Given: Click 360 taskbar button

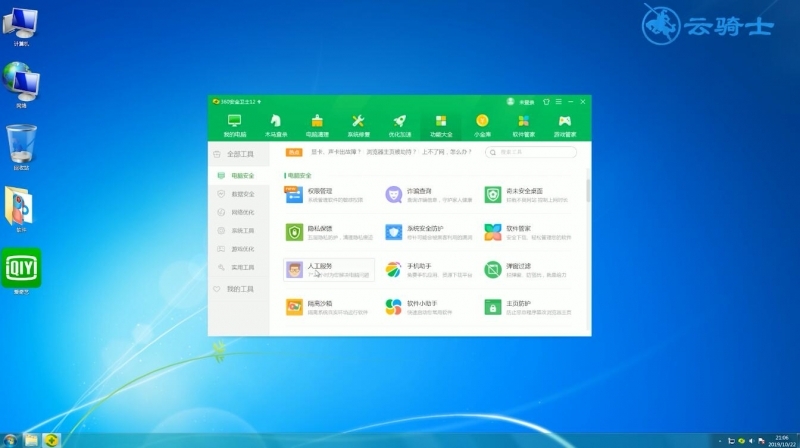Looking at the screenshot, I should (51, 440).
